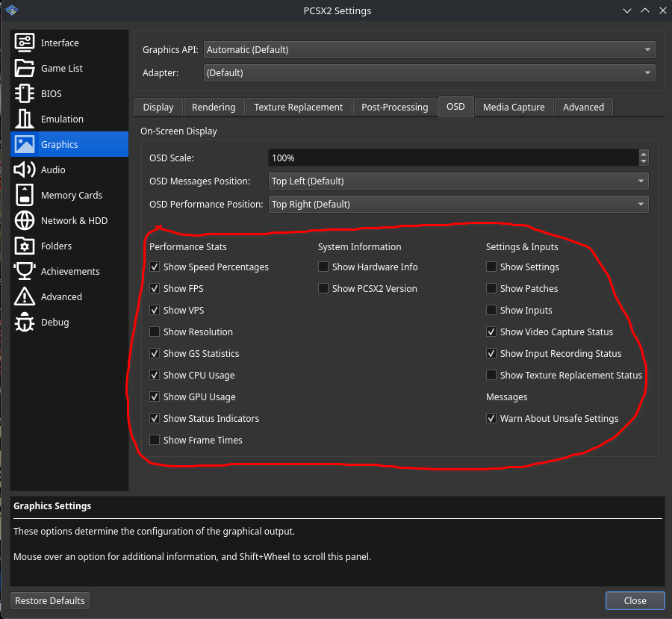
Task: Enable Show Settings checkbox
Action: [x=491, y=267]
